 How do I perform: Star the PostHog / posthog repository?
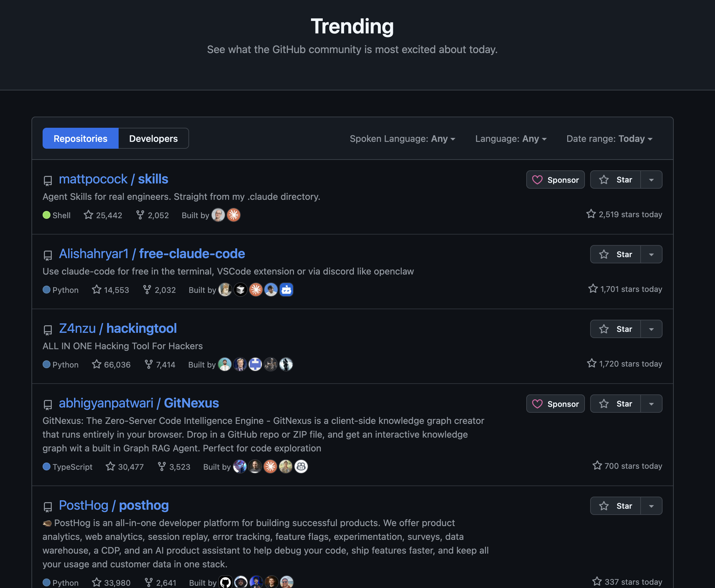(615, 506)
